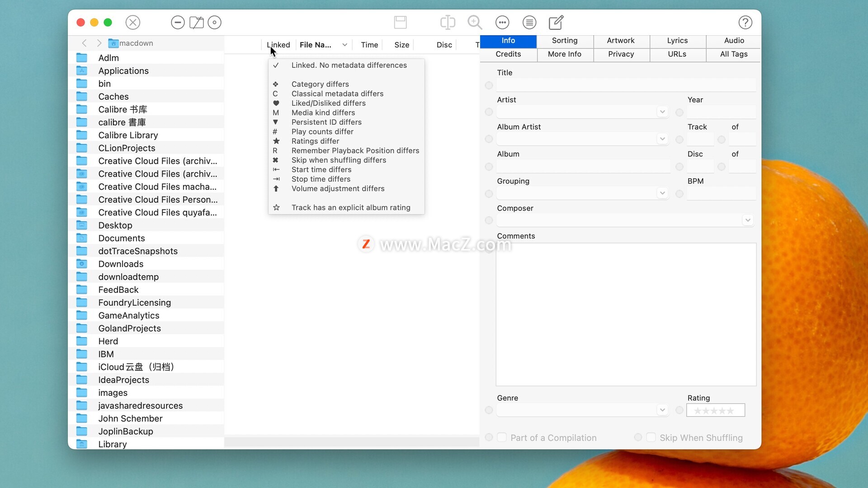Open help with the question mark icon
The height and width of the screenshot is (488, 868).
coord(745,22)
